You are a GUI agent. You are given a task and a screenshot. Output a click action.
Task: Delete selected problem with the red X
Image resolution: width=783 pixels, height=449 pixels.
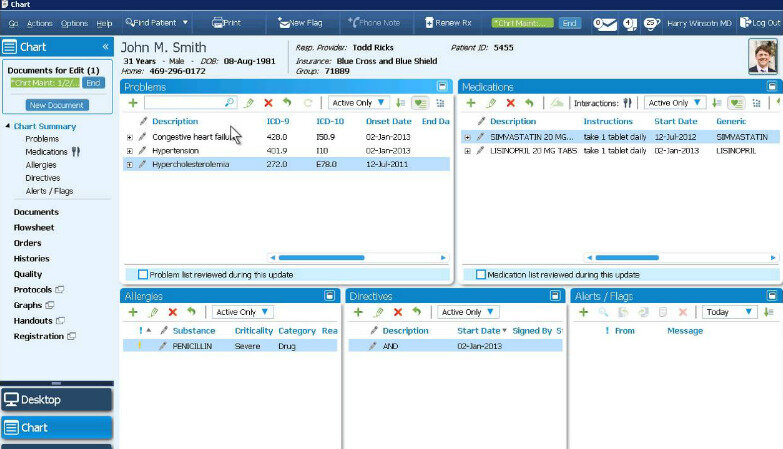click(268, 103)
